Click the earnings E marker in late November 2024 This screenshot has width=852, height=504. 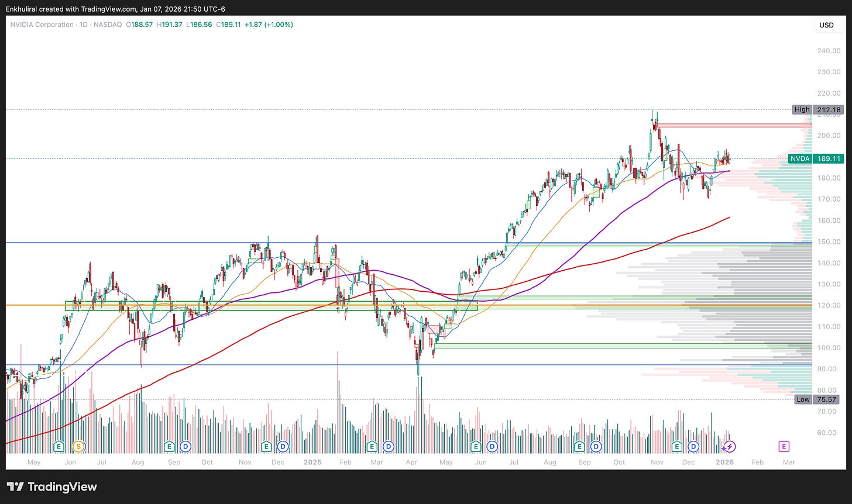pyautogui.click(x=266, y=447)
